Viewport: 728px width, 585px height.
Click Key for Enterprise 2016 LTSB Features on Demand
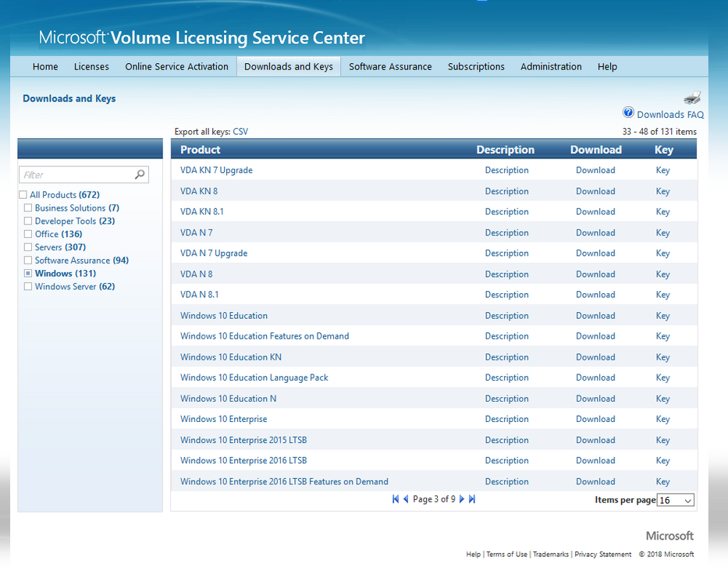pos(662,481)
